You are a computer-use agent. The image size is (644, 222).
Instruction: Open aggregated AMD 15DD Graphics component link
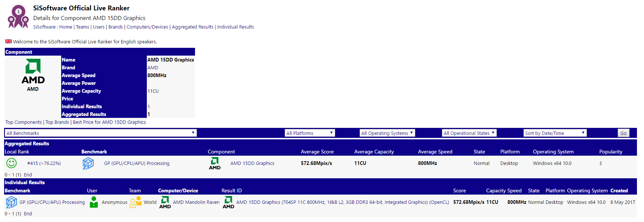point(252,163)
